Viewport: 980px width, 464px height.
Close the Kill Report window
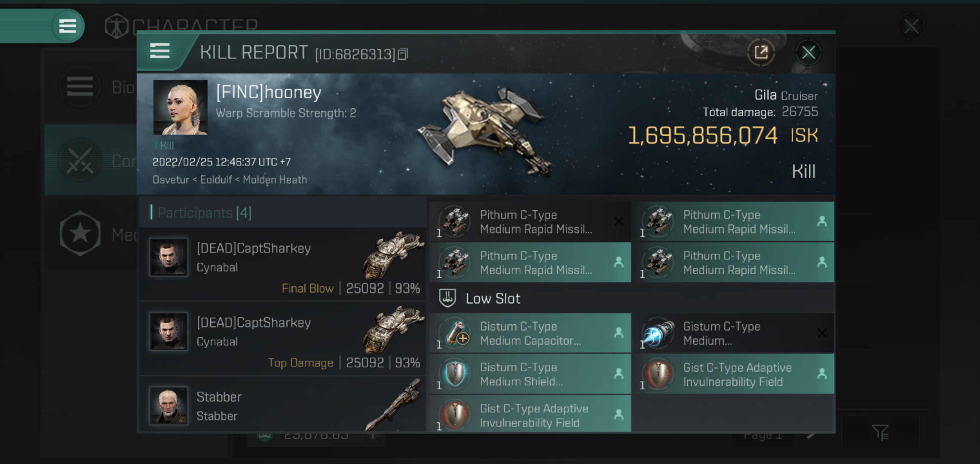pos(808,53)
